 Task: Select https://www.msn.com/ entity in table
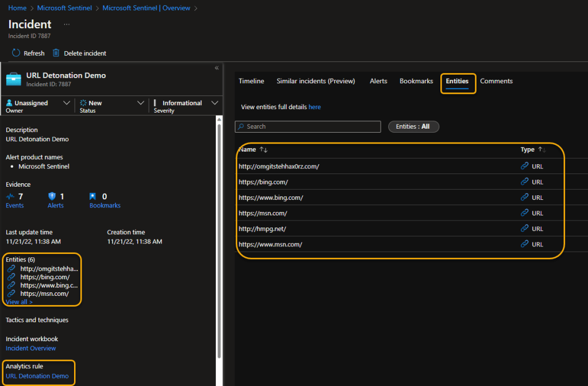pyautogui.click(x=411, y=244)
